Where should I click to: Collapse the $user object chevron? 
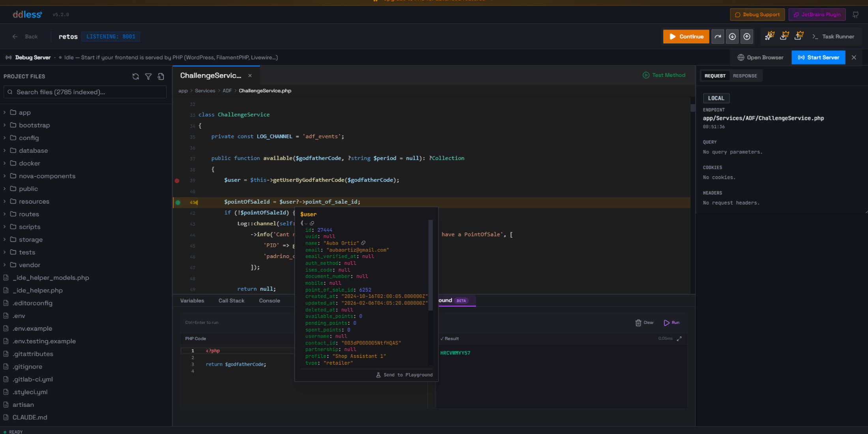coord(306,223)
